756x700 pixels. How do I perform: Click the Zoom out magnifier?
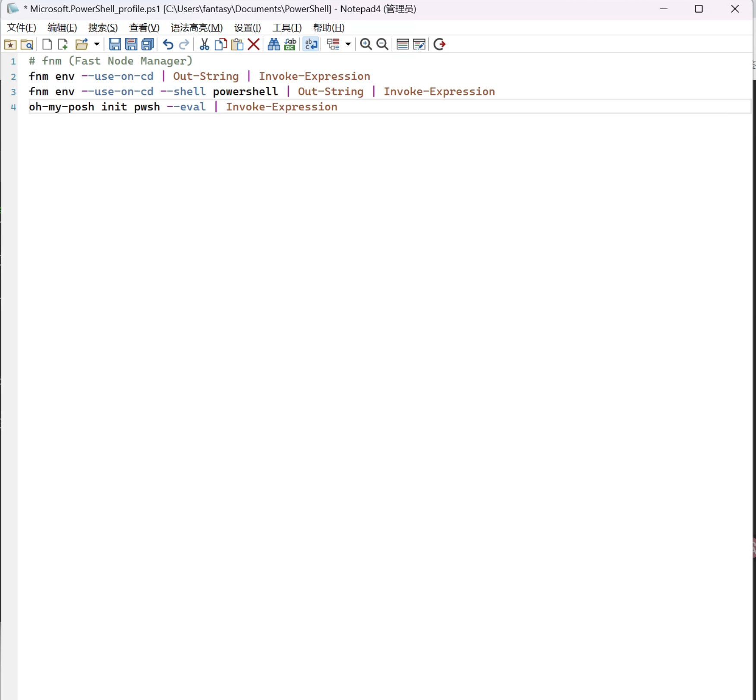pos(382,44)
